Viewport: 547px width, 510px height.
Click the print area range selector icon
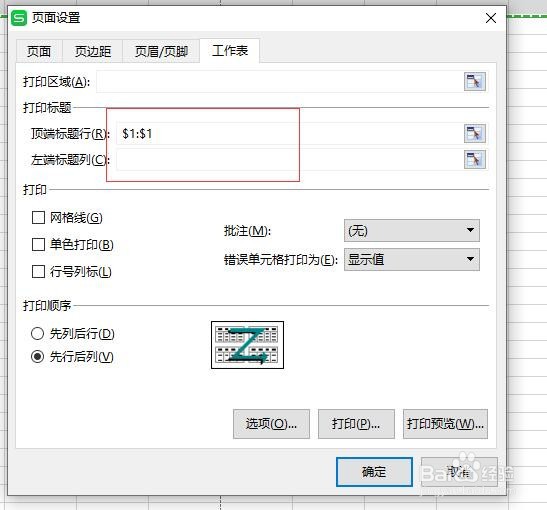pos(474,82)
